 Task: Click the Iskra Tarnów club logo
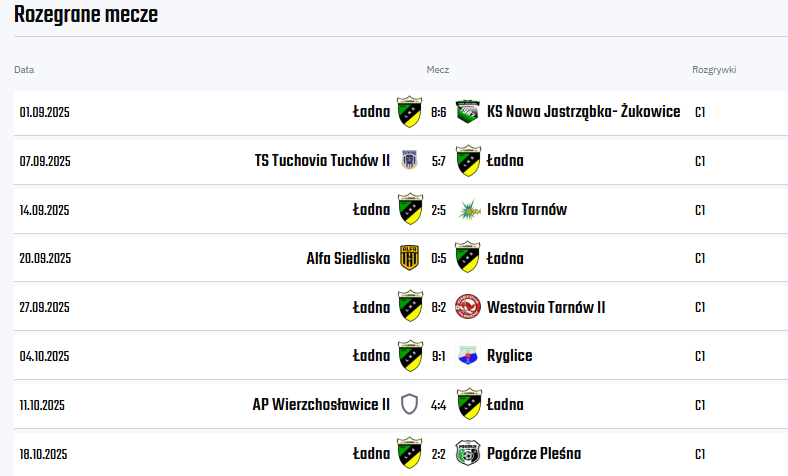[x=468, y=210]
